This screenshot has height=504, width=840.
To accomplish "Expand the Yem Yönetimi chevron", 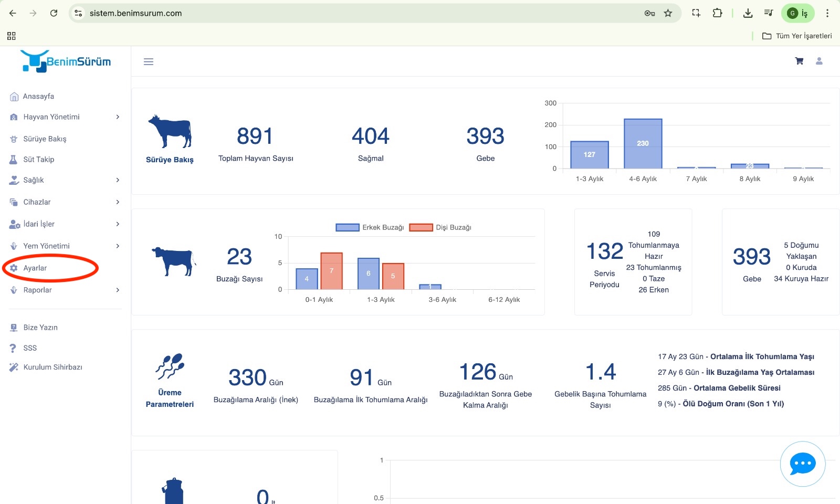I will point(118,246).
